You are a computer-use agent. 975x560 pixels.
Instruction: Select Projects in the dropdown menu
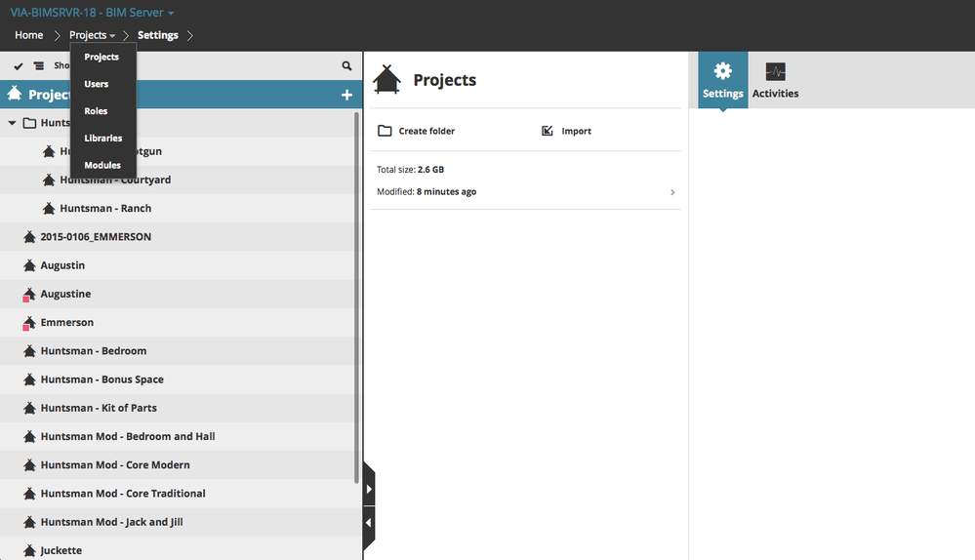point(102,57)
